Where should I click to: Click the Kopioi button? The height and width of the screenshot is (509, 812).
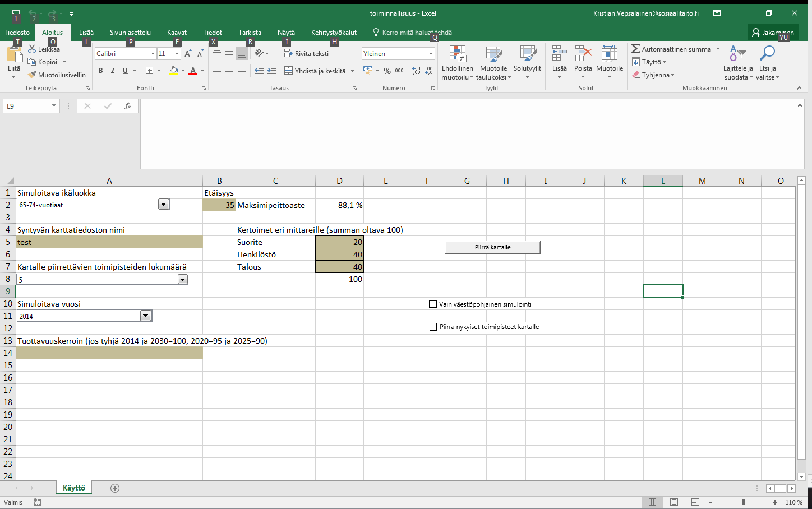[x=43, y=62]
